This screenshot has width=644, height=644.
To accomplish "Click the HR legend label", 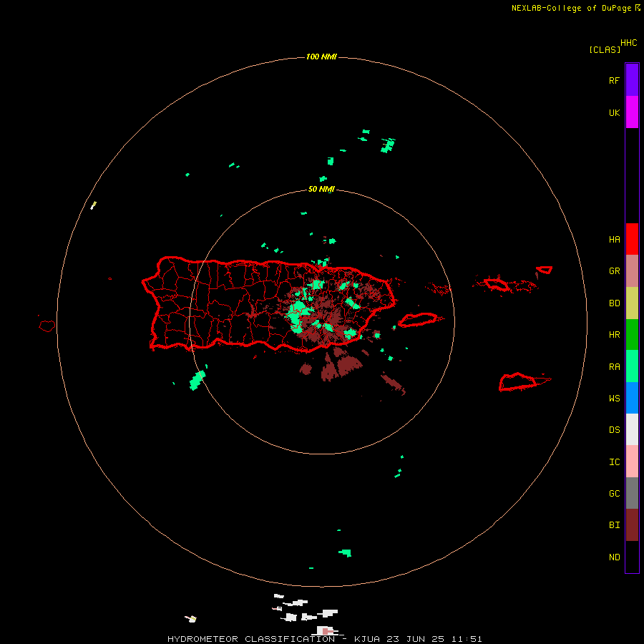I will tap(614, 335).
